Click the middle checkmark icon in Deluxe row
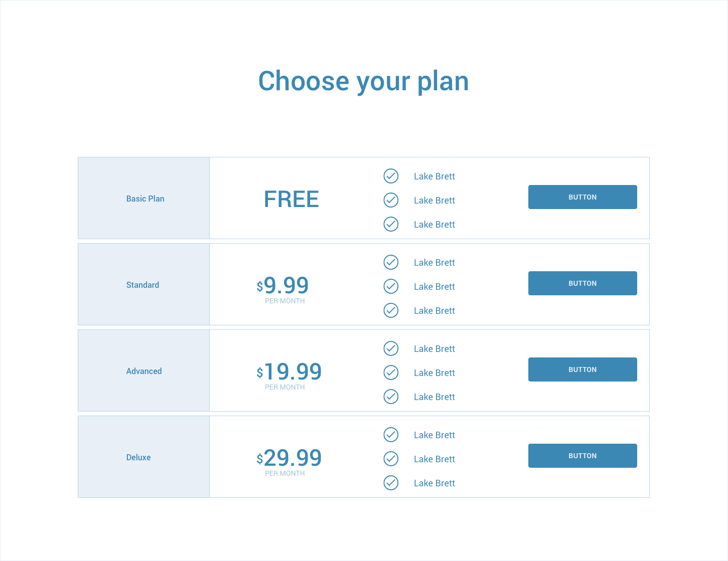The height and width of the screenshot is (561, 728). [391, 459]
